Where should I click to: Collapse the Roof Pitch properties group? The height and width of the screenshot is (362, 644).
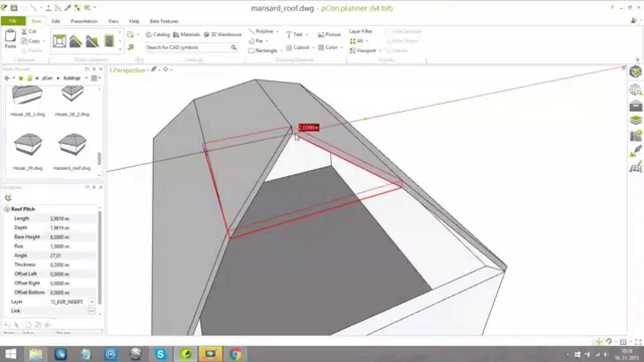click(7, 209)
